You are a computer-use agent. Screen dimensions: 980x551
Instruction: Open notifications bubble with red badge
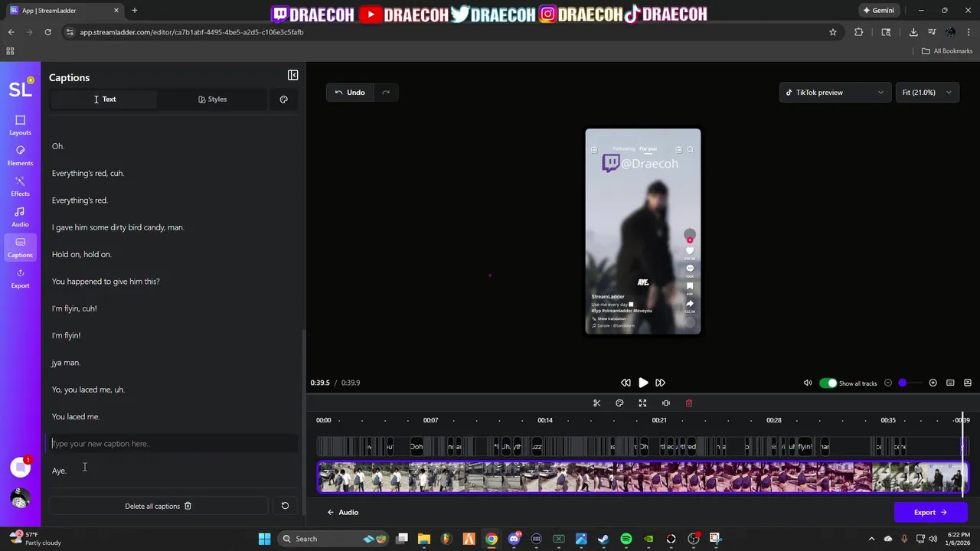coord(20,467)
